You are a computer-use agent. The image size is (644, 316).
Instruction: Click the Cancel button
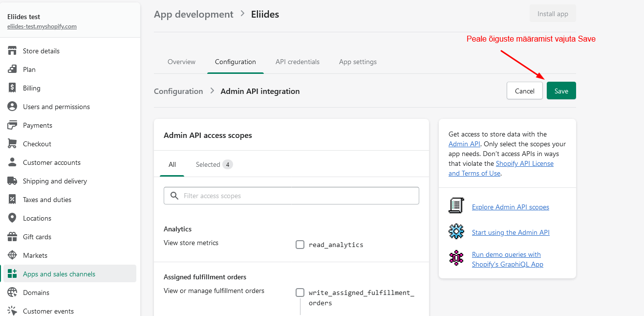[524, 91]
